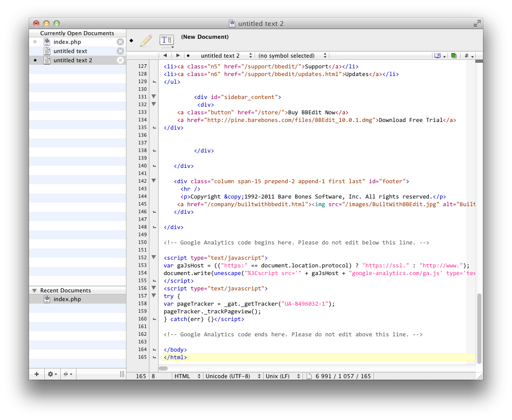This screenshot has height=420, width=512.
Task: Click the vertical scrollbar thumb
Action: [479, 329]
